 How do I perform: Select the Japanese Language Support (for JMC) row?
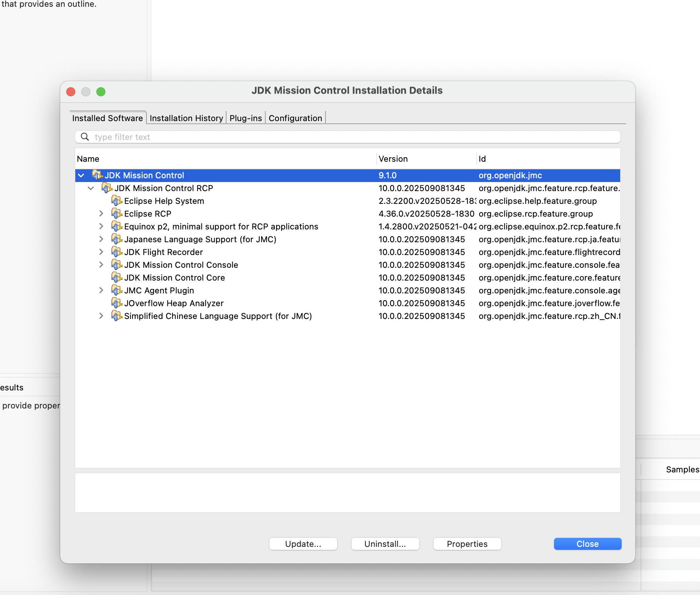348,239
